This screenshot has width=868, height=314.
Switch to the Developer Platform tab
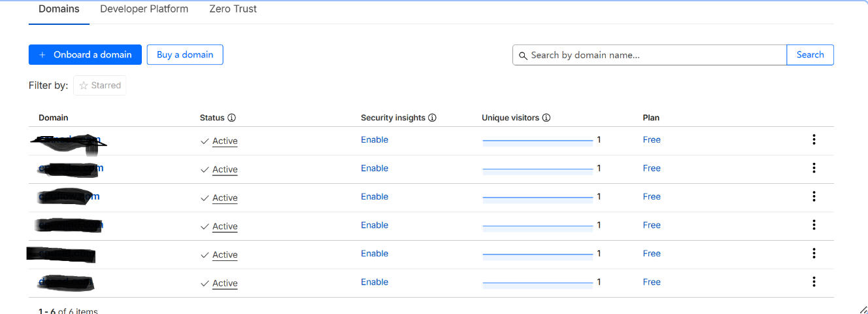(x=144, y=9)
